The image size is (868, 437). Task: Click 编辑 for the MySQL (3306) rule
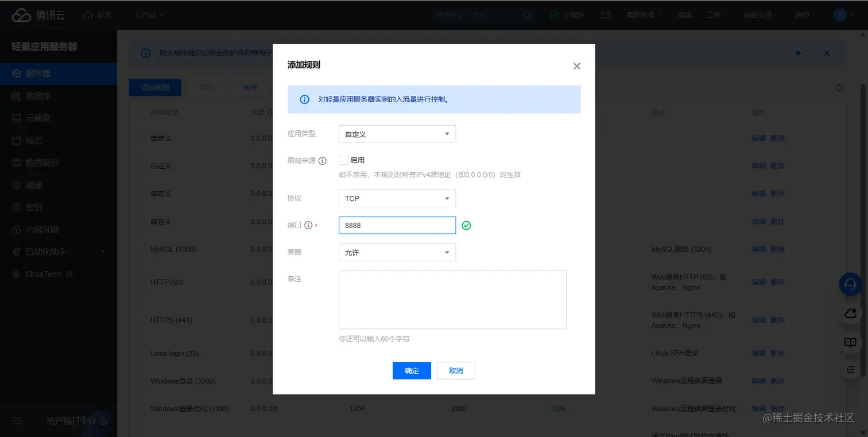click(758, 249)
